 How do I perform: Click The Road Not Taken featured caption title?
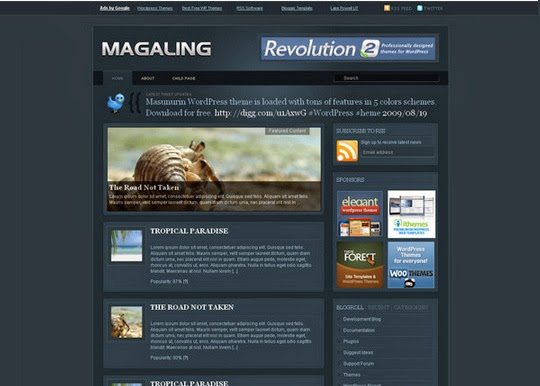click(x=144, y=187)
